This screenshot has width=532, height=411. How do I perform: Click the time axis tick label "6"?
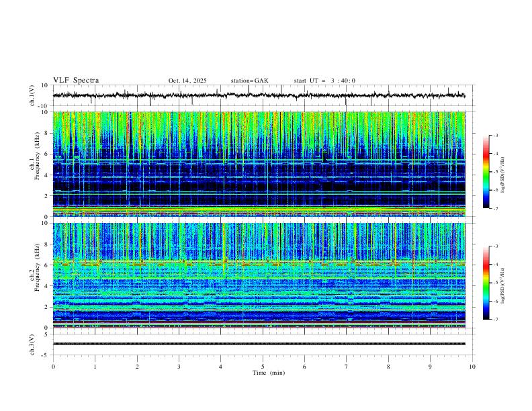tap(305, 367)
